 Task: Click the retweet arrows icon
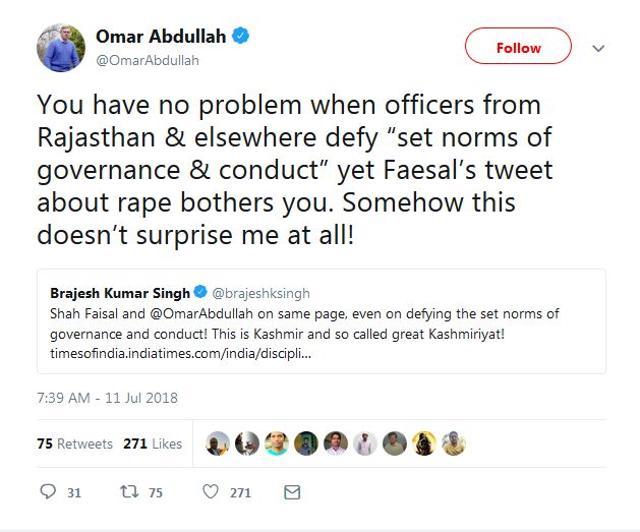(127, 493)
